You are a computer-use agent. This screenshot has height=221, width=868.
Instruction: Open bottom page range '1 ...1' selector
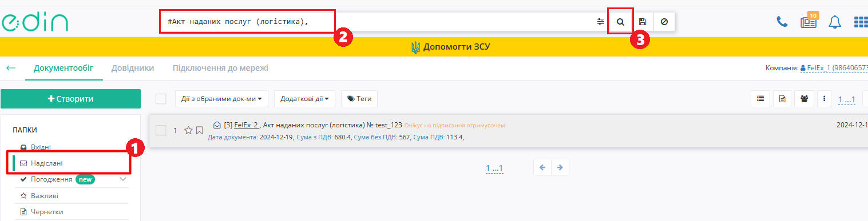click(x=494, y=168)
